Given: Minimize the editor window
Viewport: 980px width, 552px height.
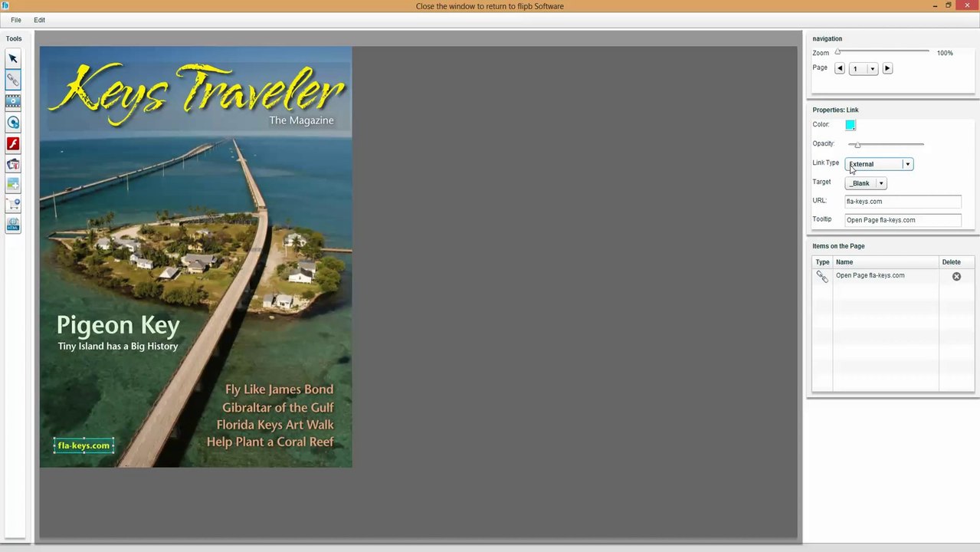Looking at the screenshot, I should tap(935, 5).
